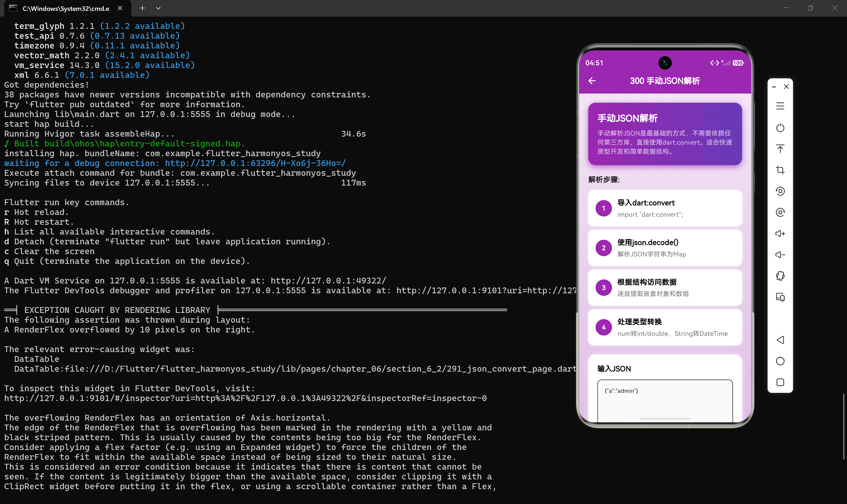Click the 'q Quit' command line

(x=127, y=261)
